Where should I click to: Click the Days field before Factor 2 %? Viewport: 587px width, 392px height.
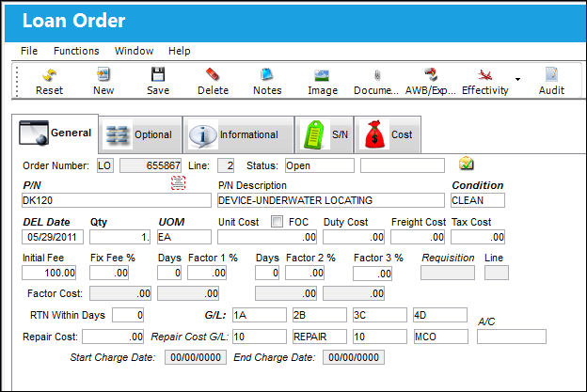click(x=267, y=273)
